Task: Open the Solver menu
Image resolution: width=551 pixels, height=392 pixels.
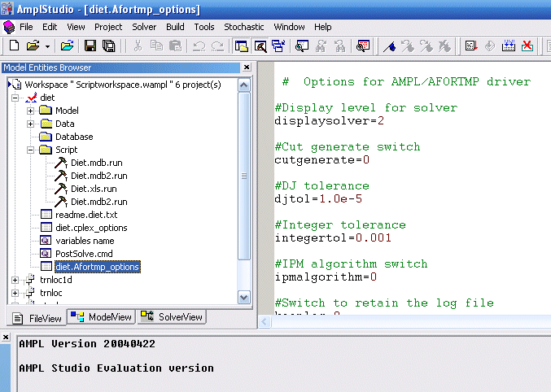Action: pyautogui.click(x=144, y=27)
